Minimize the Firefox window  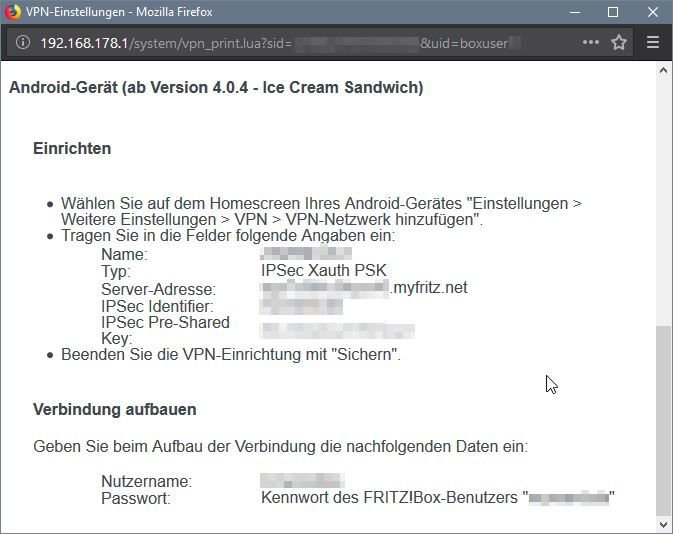click(x=575, y=12)
